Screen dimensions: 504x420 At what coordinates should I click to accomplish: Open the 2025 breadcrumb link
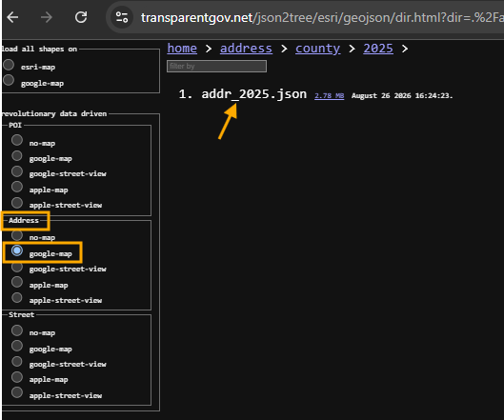click(x=378, y=49)
